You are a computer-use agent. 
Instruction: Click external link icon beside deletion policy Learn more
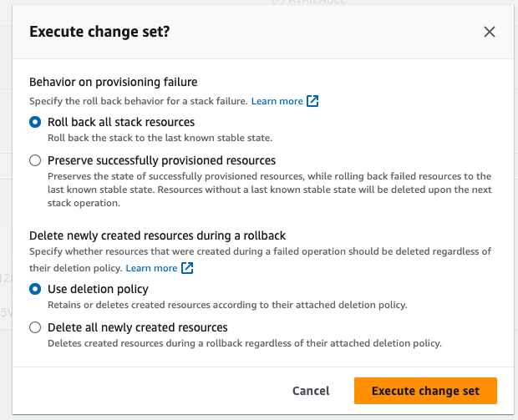[187, 268]
